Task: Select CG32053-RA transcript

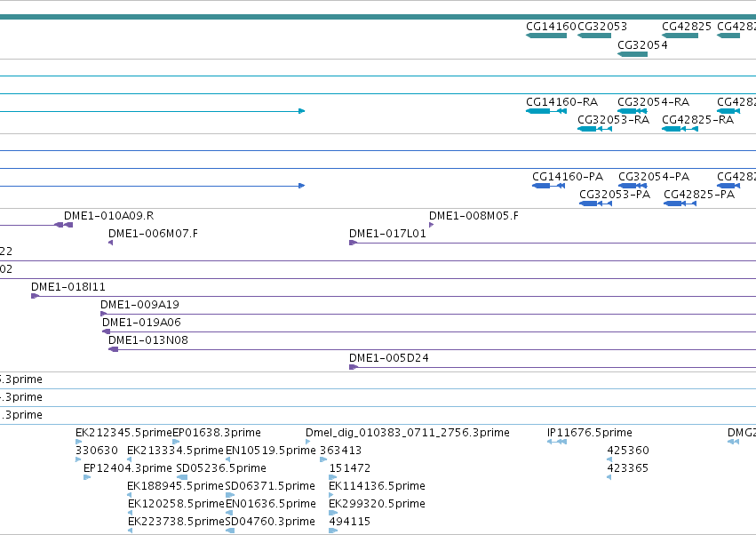Action: click(594, 129)
